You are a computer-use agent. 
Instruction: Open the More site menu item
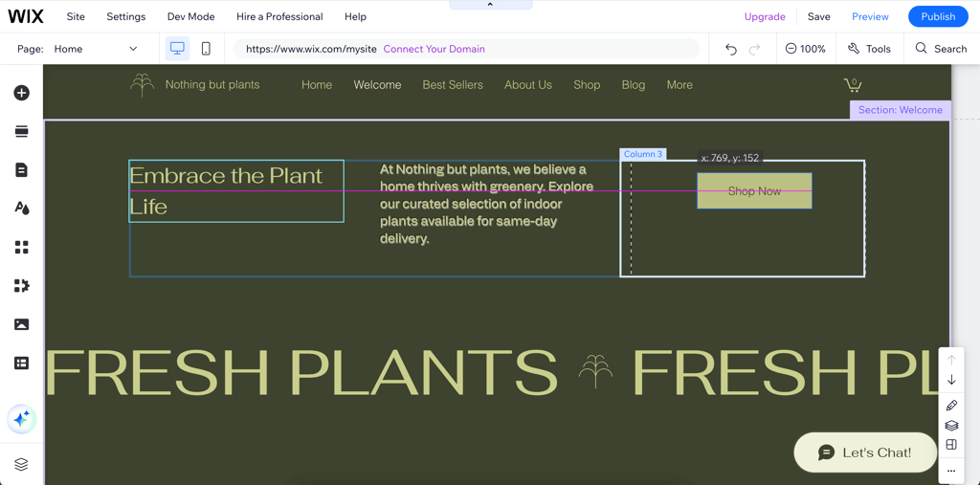(x=679, y=84)
